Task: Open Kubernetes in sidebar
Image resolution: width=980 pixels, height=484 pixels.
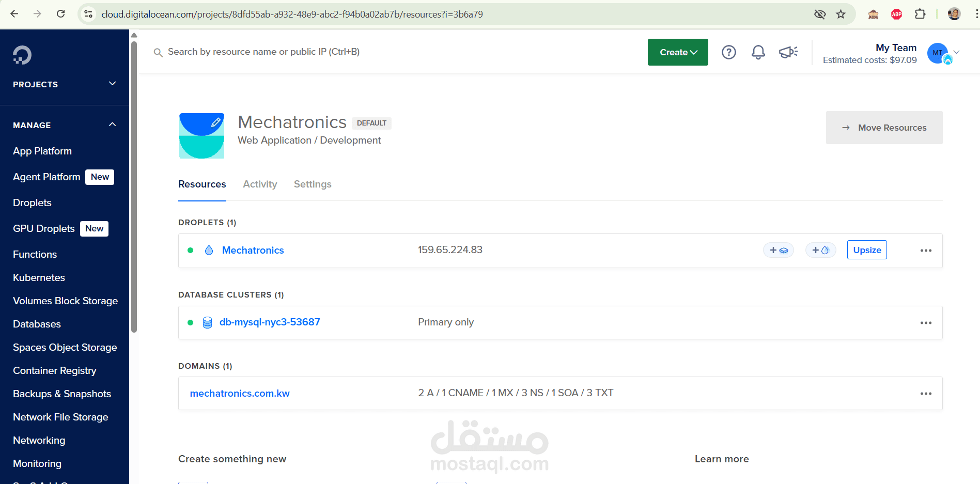Action: pyautogui.click(x=39, y=278)
